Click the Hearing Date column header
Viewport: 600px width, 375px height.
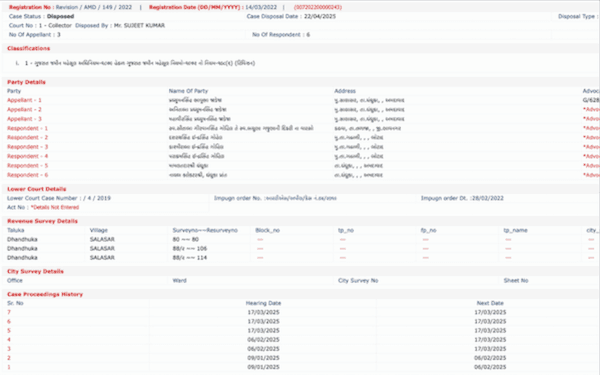click(263, 303)
